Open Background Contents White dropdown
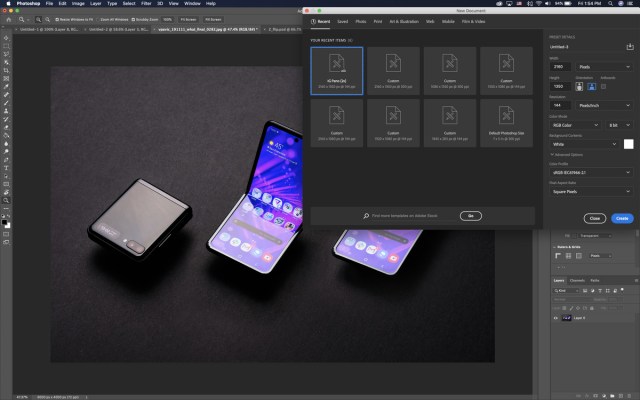 tap(584, 144)
